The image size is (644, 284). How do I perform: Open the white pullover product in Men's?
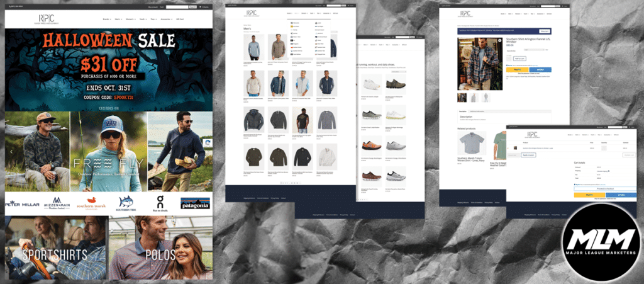click(327, 157)
